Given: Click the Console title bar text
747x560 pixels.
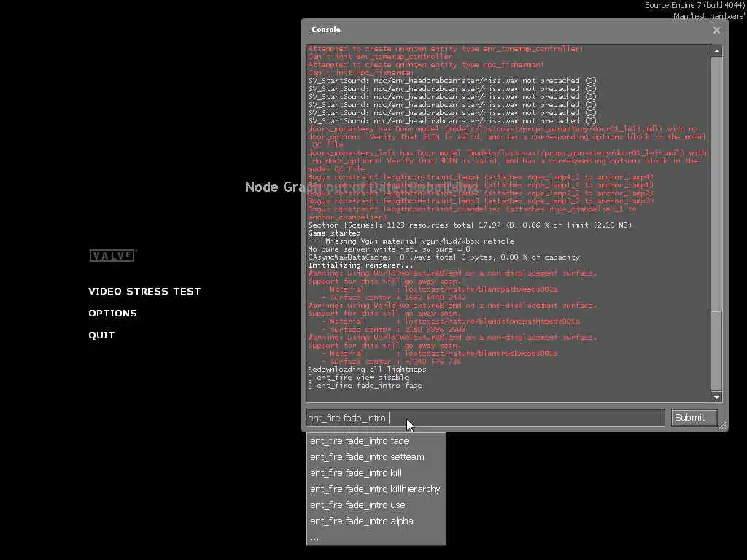Looking at the screenshot, I should pos(326,29).
